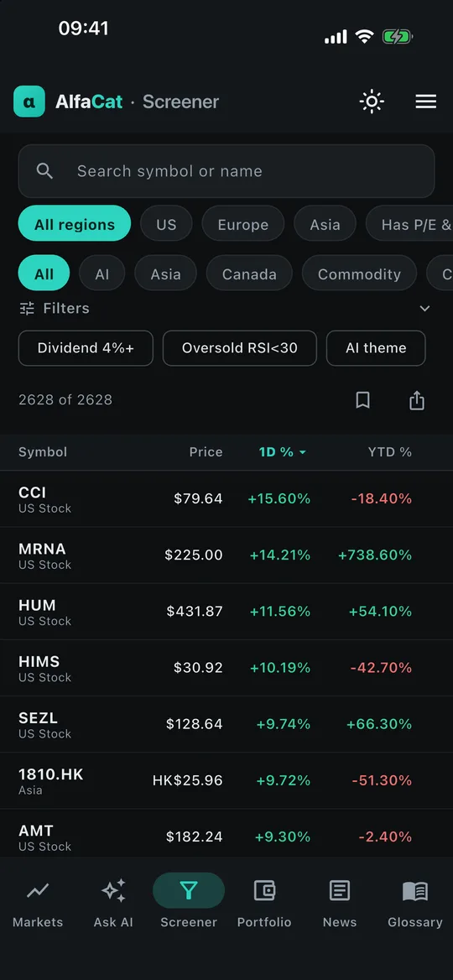Enable the Has P/E filter chip
The width and height of the screenshot is (453, 980).
[x=409, y=223]
